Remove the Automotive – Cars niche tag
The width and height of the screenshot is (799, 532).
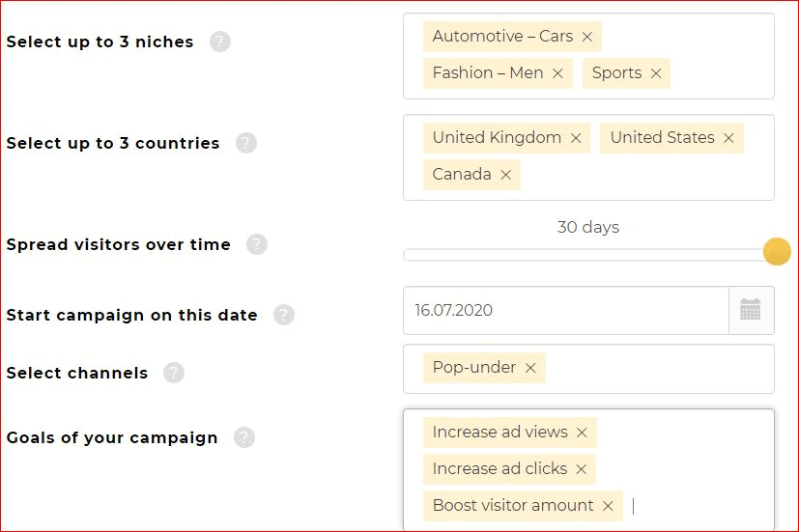click(587, 37)
